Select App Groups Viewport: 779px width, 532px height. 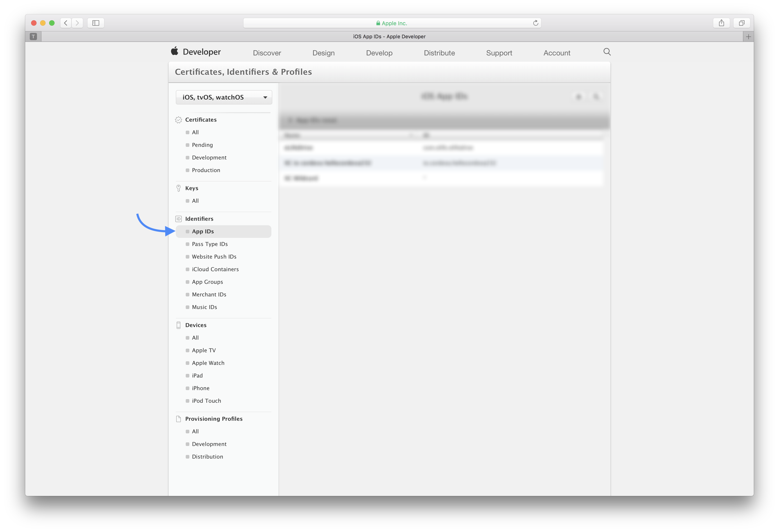(x=207, y=282)
